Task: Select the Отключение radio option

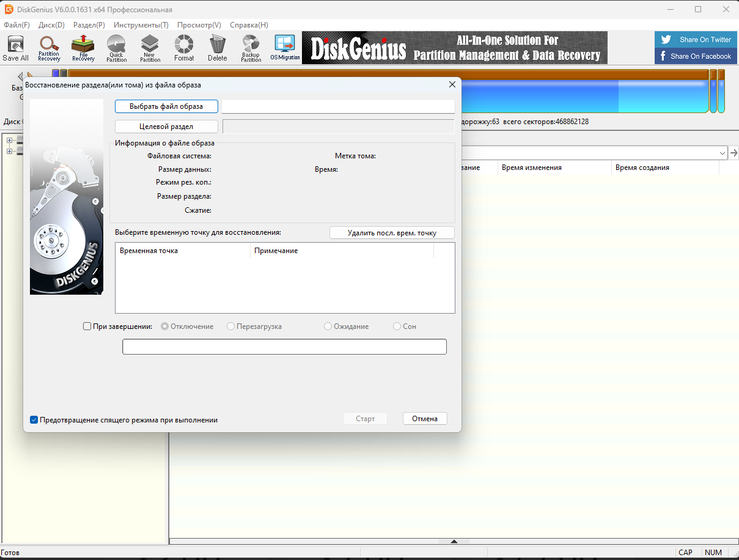Action: [164, 326]
